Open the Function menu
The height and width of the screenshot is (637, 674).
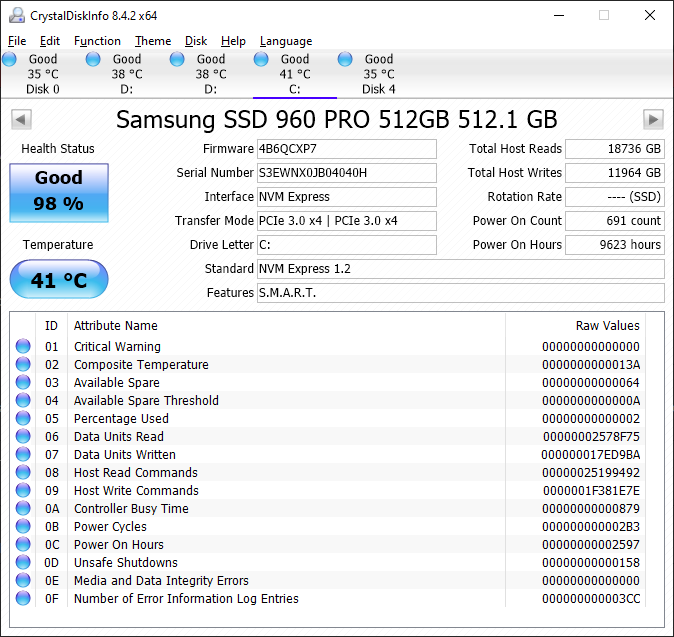(97, 41)
